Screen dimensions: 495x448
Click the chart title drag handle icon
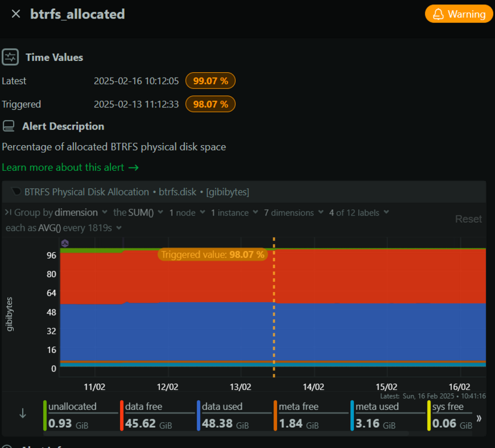pyautogui.click(x=16, y=191)
